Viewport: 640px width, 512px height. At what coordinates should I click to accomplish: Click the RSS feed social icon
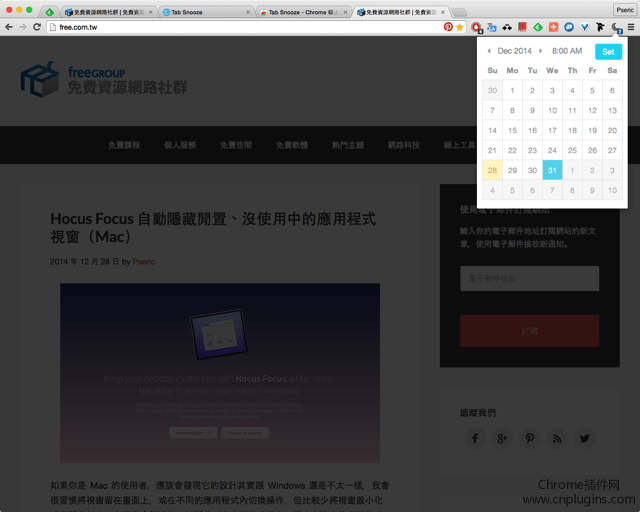557,438
